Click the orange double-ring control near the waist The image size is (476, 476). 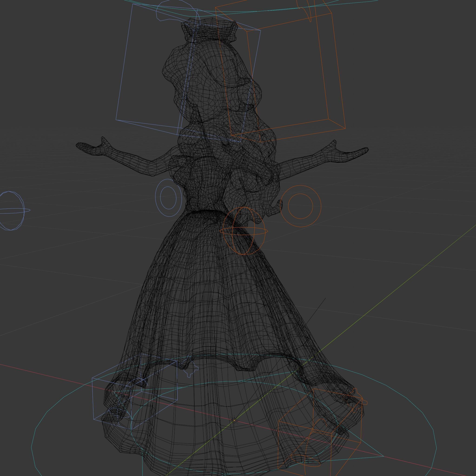click(301, 206)
